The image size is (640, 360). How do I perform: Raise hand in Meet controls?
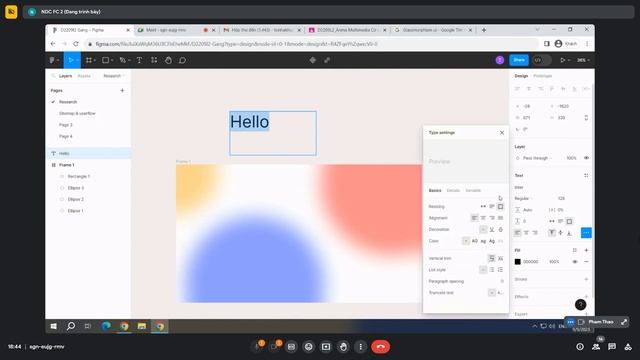(x=343, y=347)
